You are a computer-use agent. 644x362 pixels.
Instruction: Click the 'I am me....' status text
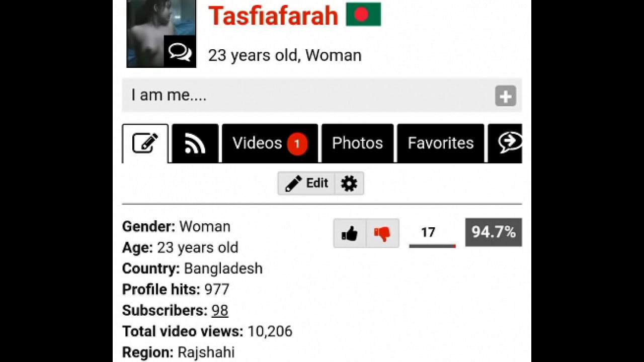169,95
